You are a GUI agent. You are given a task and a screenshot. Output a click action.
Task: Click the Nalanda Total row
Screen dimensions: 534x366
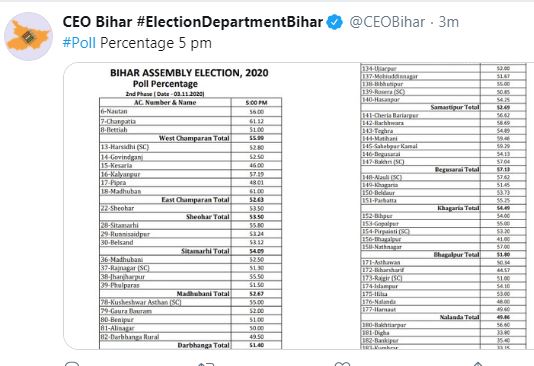click(443, 317)
